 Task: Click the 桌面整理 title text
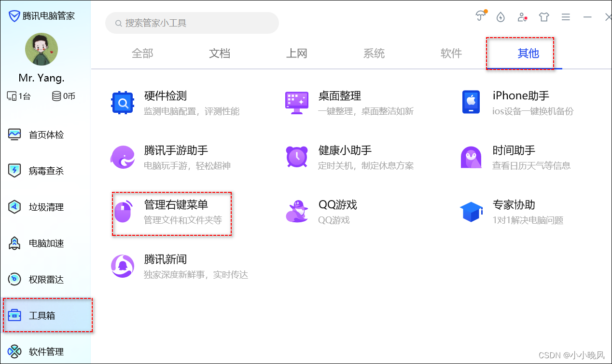click(x=340, y=96)
